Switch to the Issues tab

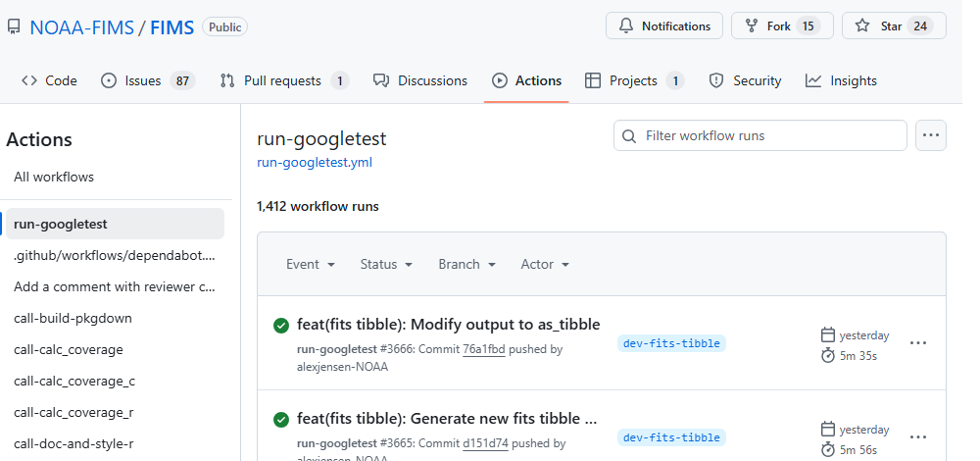[148, 80]
